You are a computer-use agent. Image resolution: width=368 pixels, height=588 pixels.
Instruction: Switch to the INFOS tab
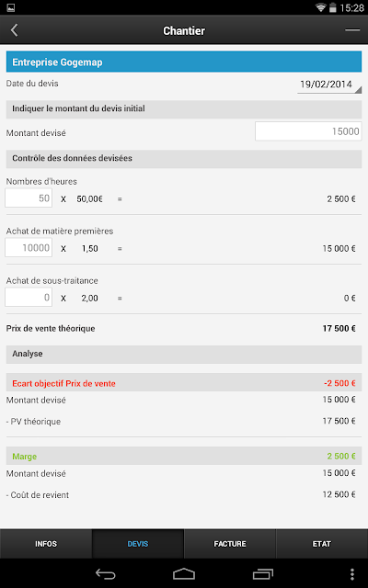point(46,544)
